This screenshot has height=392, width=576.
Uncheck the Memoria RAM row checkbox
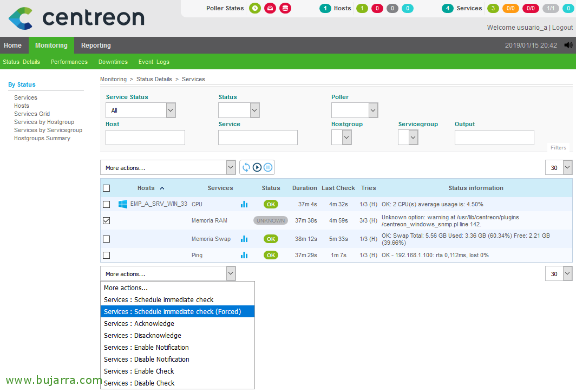pyautogui.click(x=107, y=220)
